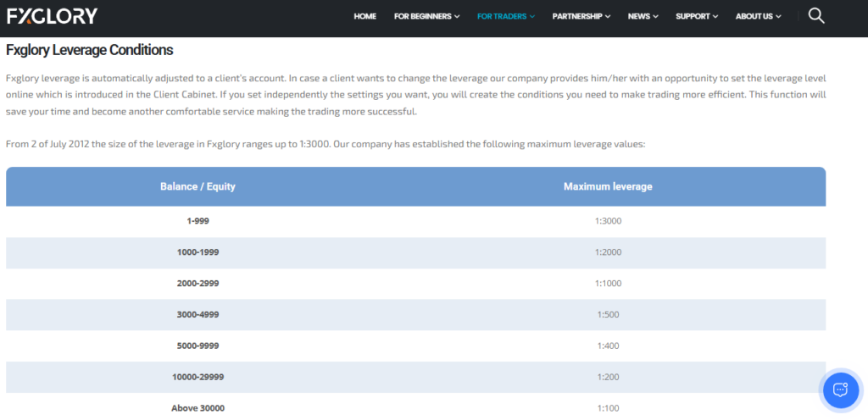Expand the For Traders dropdown
Viewport: 868px width, 420px height.
click(505, 16)
